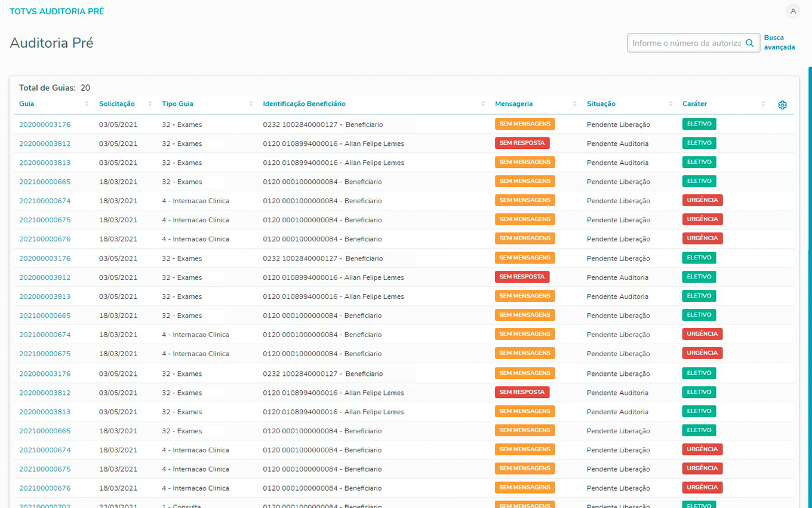Click the first ELETIVO green badge
This screenshot has width=812, height=508.
pyautogui.click(x=699, y=124)
